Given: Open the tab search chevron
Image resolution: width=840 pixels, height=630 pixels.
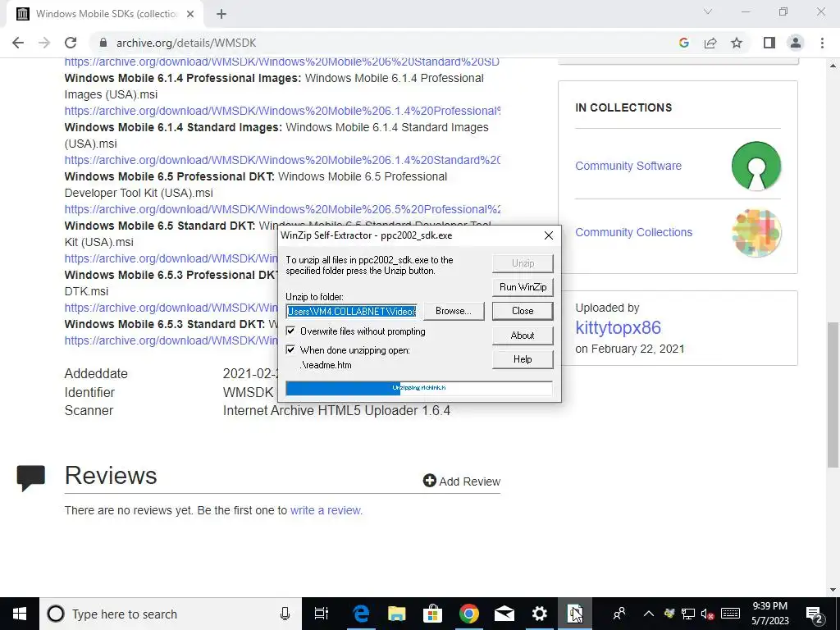Looking at the screenshot, I should click(x=708, y=11).
